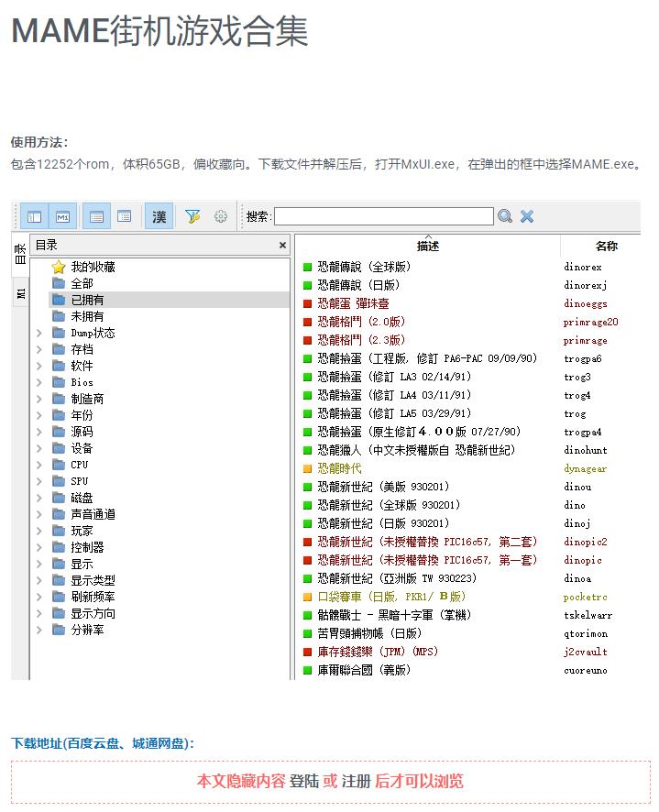The height and width of the screenshot is (812, 659).
Task: Expand the CPU tree node
Action: [39, 466]
